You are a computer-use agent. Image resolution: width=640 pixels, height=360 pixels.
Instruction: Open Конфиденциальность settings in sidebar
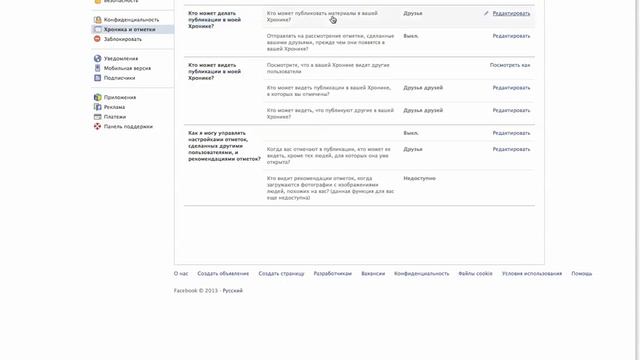click(131, 20)
